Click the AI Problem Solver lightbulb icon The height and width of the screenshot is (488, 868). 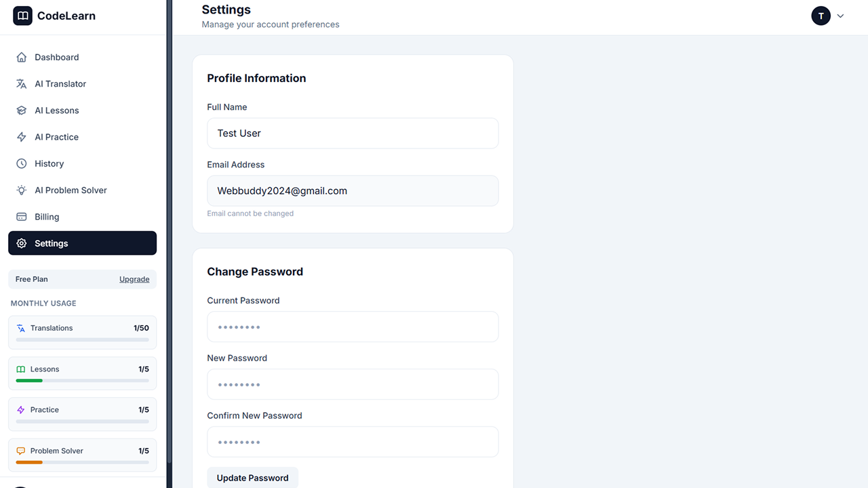pyautogui.click(x=22, y=190)
